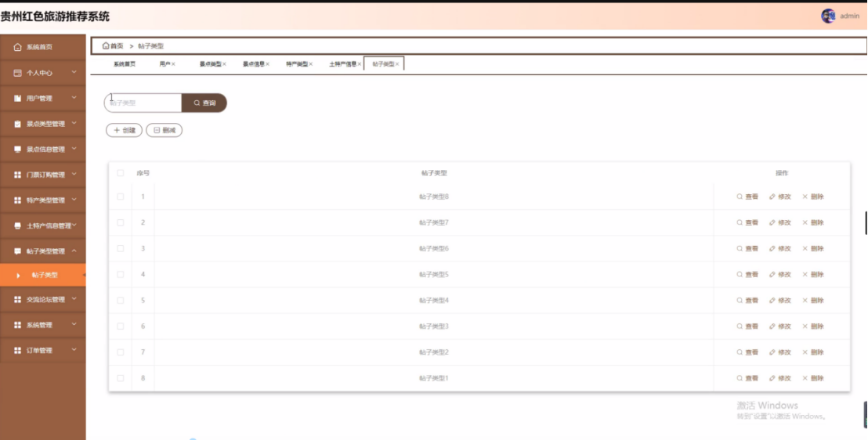Click the plus create button above the table
The height and width of the screenshot is (440, 868).
point(124,130)
